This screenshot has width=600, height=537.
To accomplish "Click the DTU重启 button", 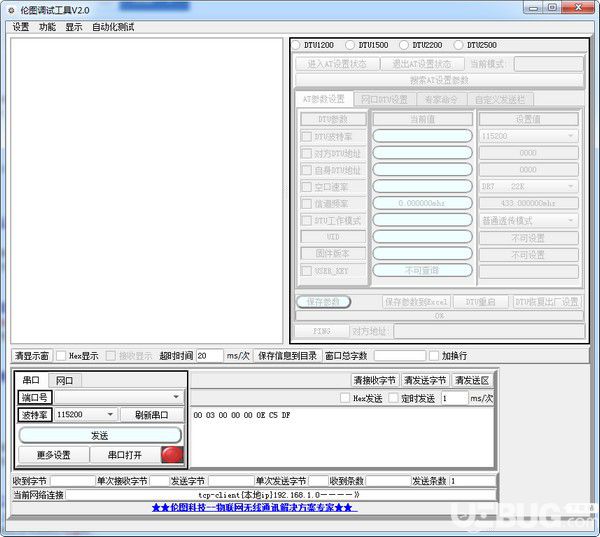I will click(x=481, y=302).
